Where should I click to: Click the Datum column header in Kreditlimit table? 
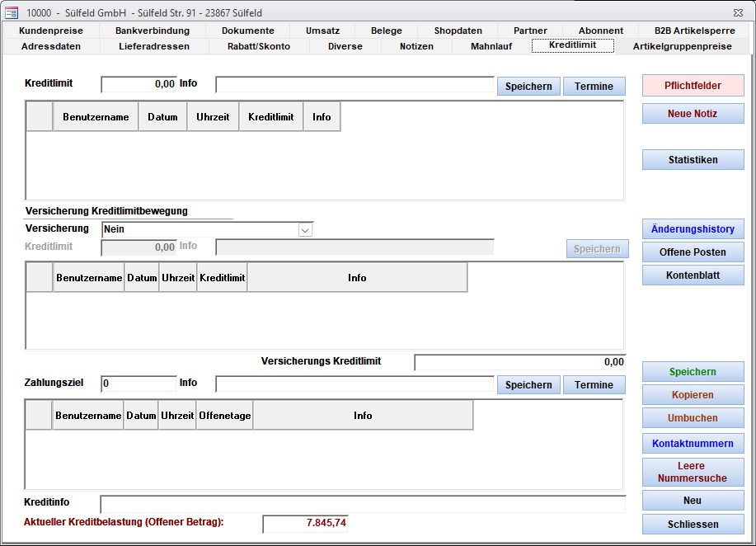[162, 117]
